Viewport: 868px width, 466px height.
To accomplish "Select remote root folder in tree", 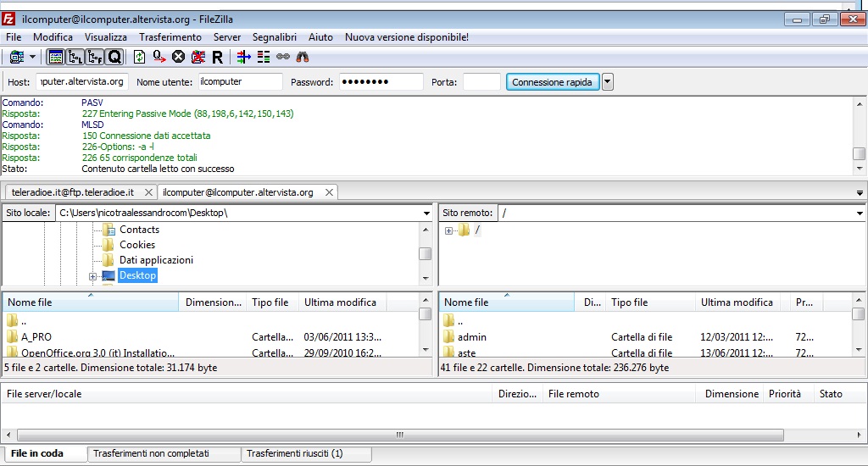I will pyautogui.click(x=477, y=230).
